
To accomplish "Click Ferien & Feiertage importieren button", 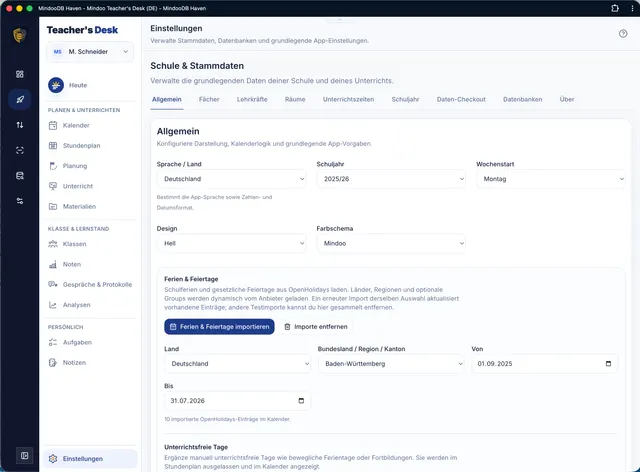I will (219, 327).
